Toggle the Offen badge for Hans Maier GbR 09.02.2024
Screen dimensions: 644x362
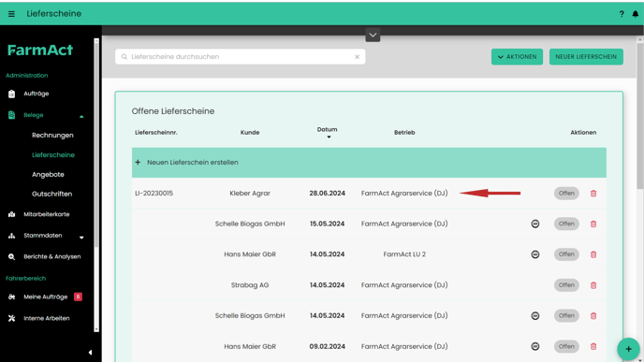tap(566, 346)
